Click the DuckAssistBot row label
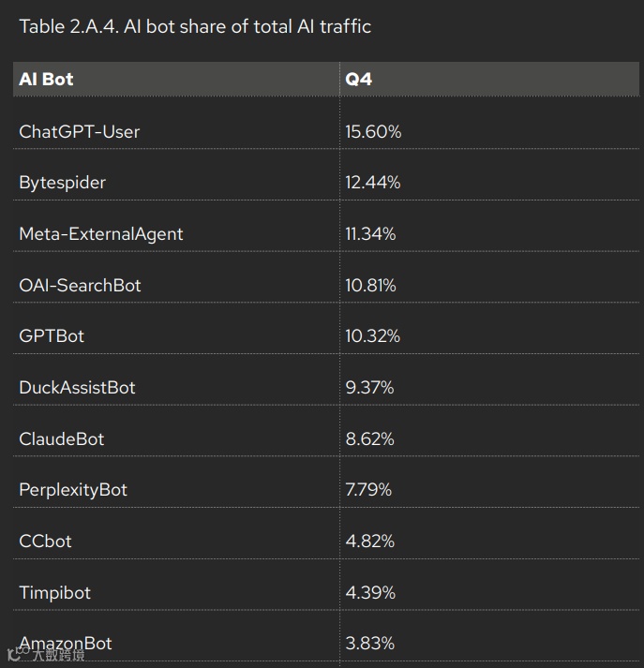Image resolution: width=644 pixels, height=668 pixels. pyautogui.click(x=77, y=387)
